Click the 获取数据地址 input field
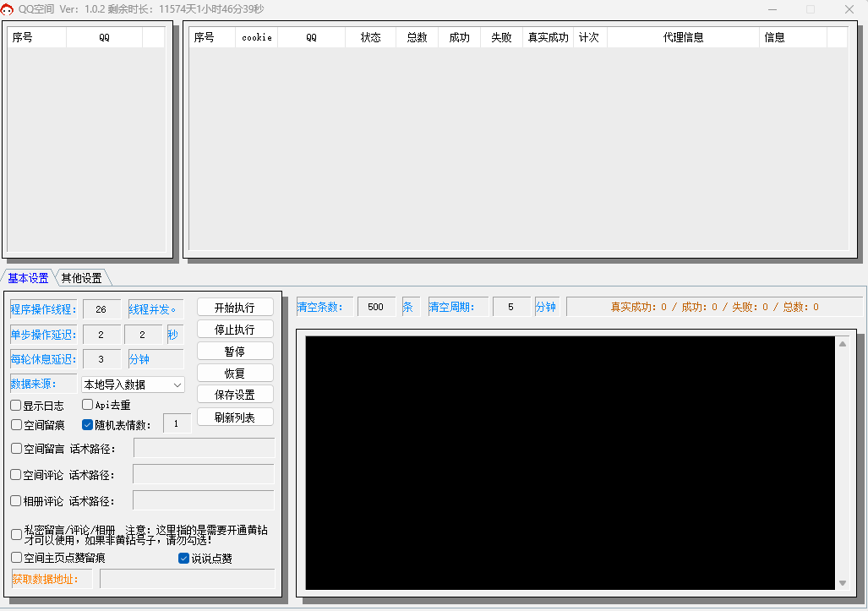The image size is (868, 611). click(x=187, y=579)
